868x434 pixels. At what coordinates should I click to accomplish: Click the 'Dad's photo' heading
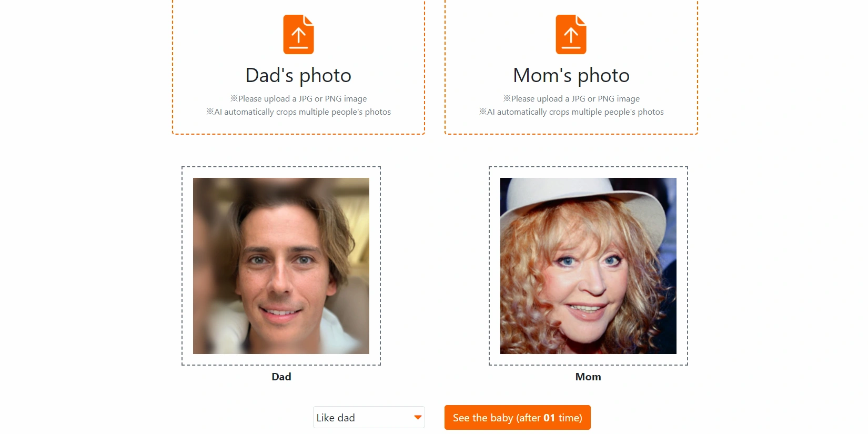pos(298,76)
